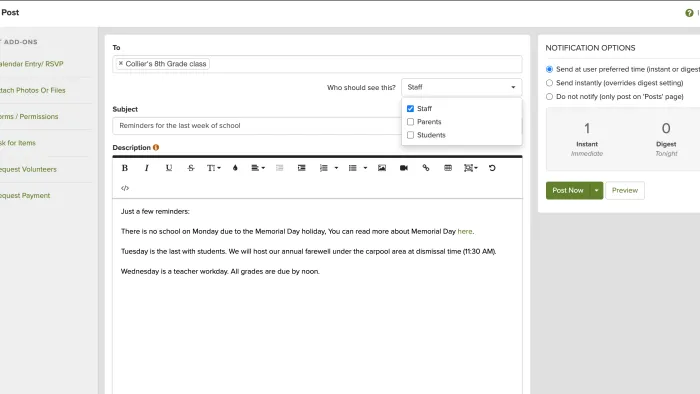Viewport: 700px width, 394px height.
Task: Uncheck the Staff checkbox
Action: (410, 108)
